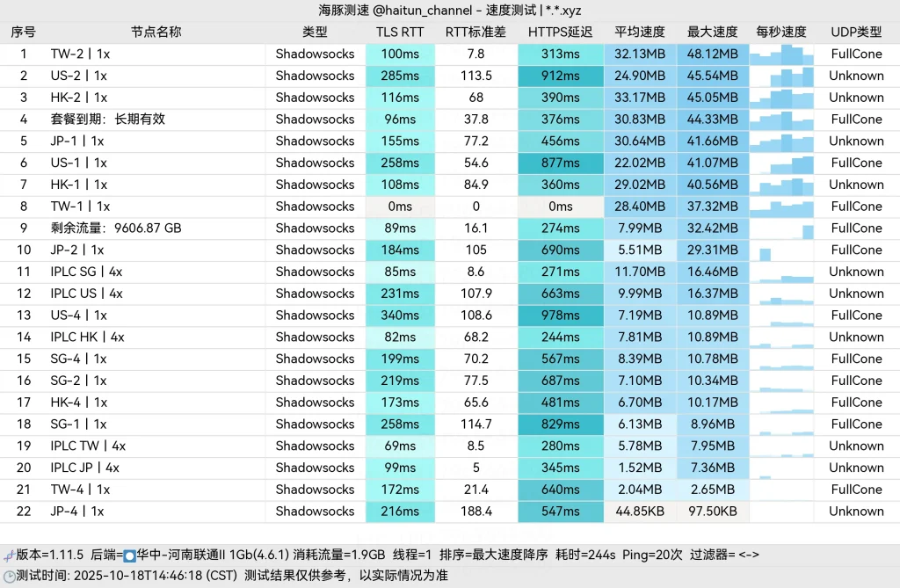The height and width of the screenshot is (588, 900).
Task: Click the 97.50KB max speed cell
Action: pos(712,512)
